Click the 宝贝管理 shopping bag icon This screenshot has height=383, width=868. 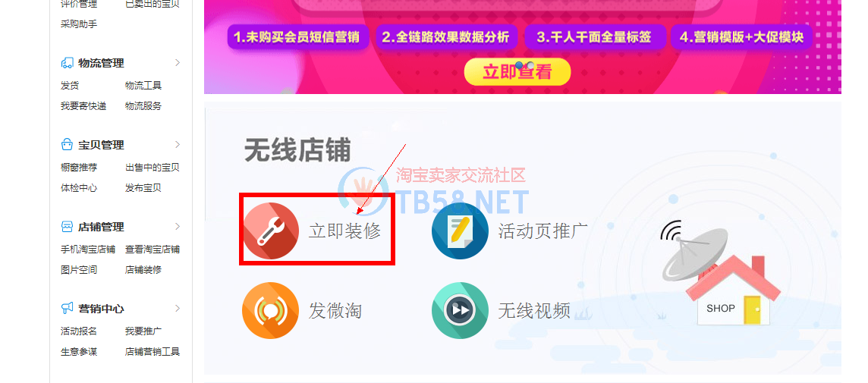click(67, 145)
